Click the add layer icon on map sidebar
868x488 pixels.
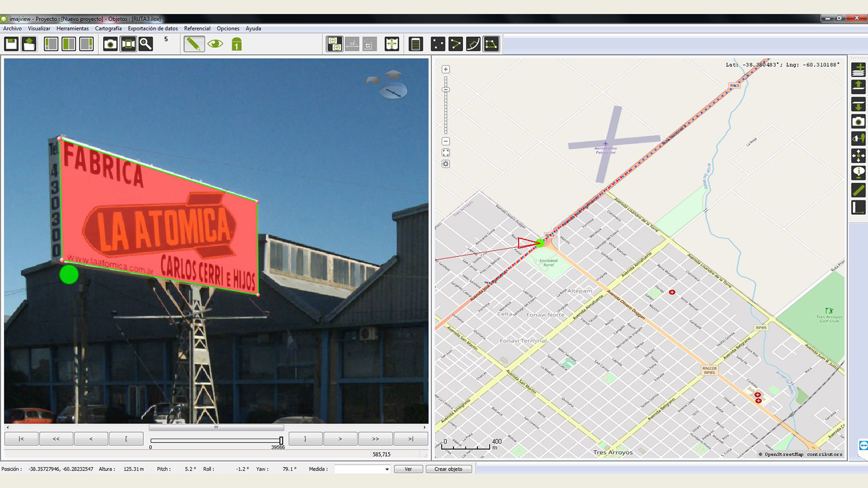pos(859,69)
